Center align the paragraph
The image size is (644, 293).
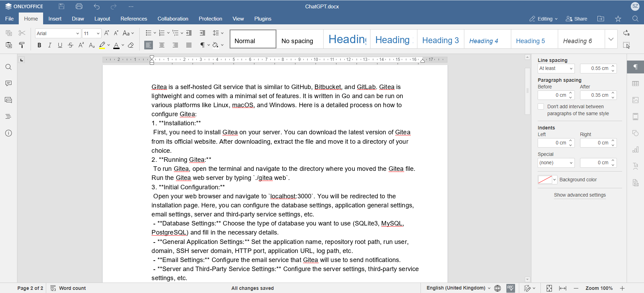[x=162, y=45]
